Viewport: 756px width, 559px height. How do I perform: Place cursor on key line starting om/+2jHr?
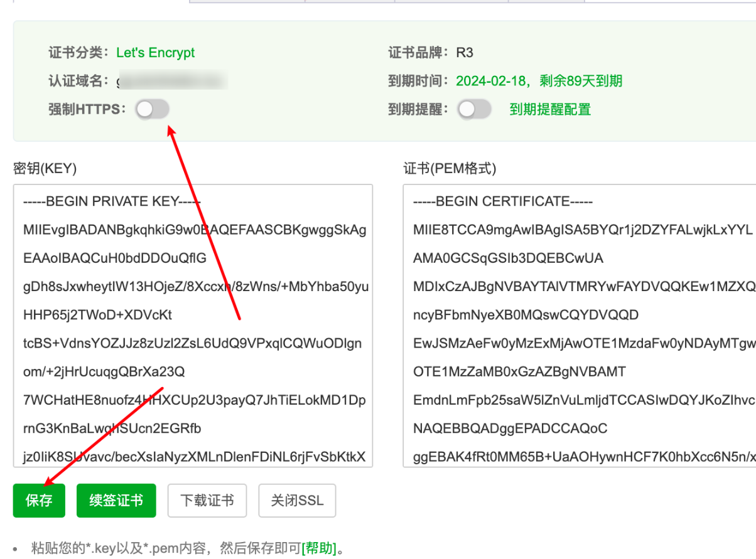click(104, 372)
